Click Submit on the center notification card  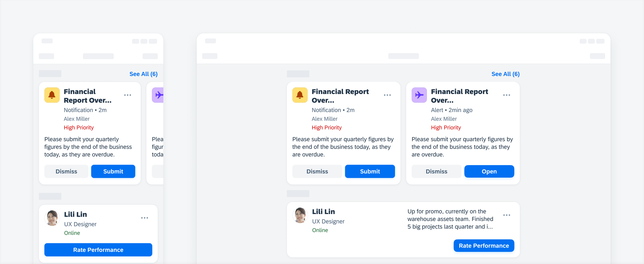pos(370,172)
